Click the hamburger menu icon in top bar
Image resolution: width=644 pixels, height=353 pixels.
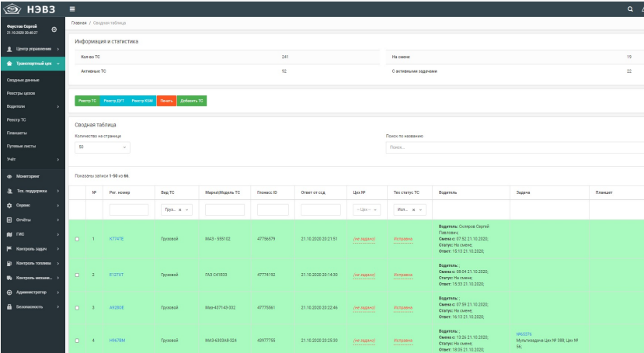pyautogui.click(x=72, y=9)
